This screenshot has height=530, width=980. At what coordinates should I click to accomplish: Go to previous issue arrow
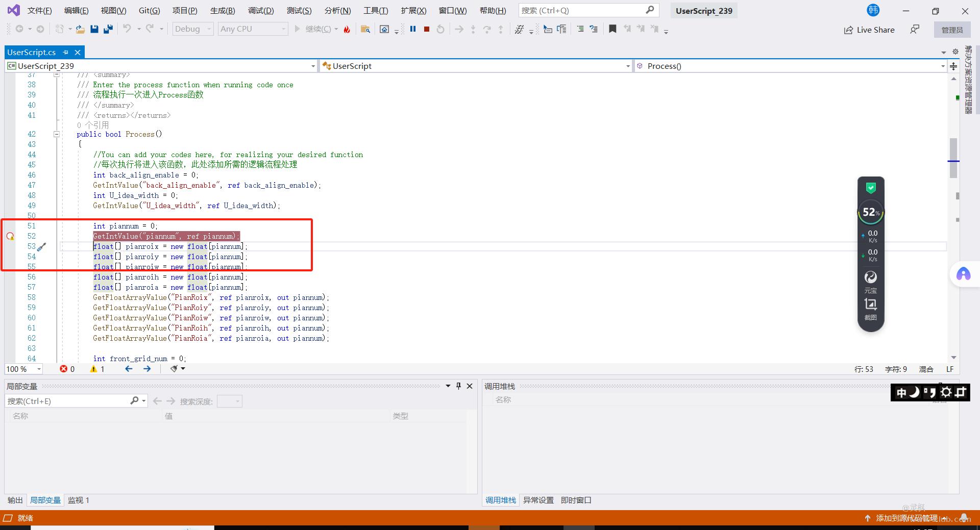tap(129, 369)
